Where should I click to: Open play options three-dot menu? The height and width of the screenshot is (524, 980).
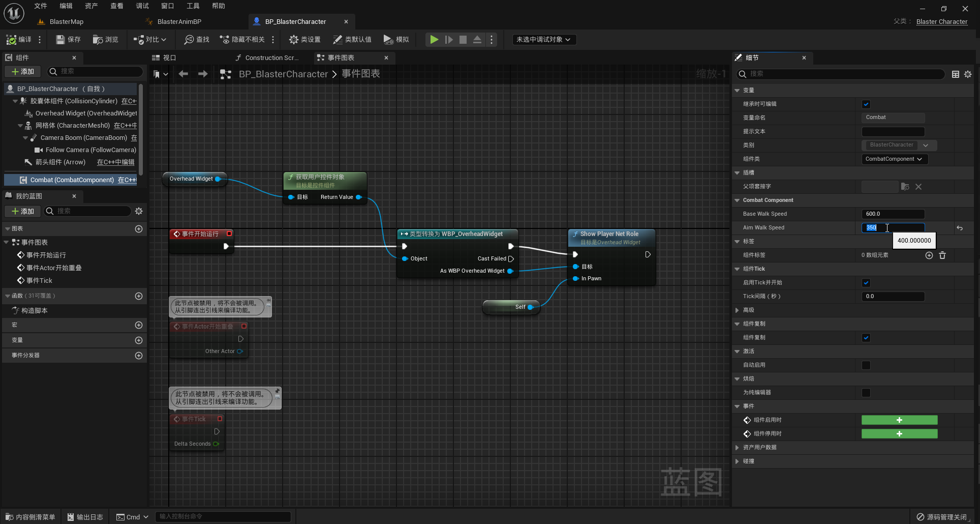point(492,40)
